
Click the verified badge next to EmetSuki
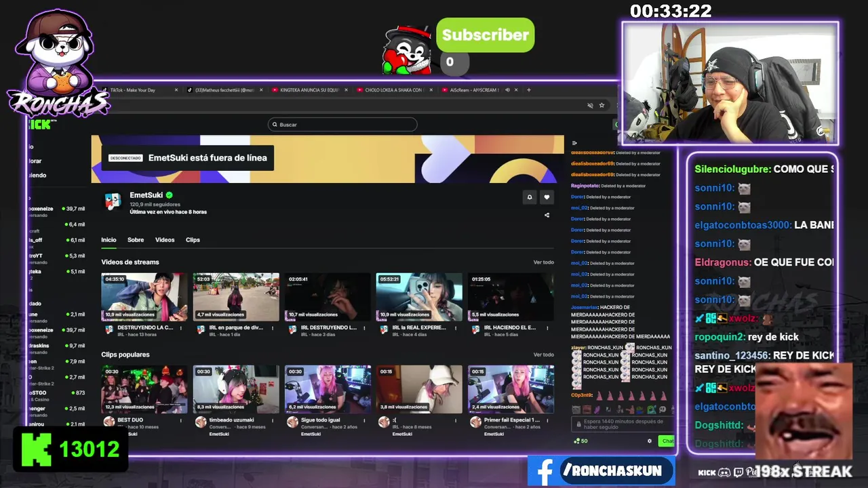170,195
